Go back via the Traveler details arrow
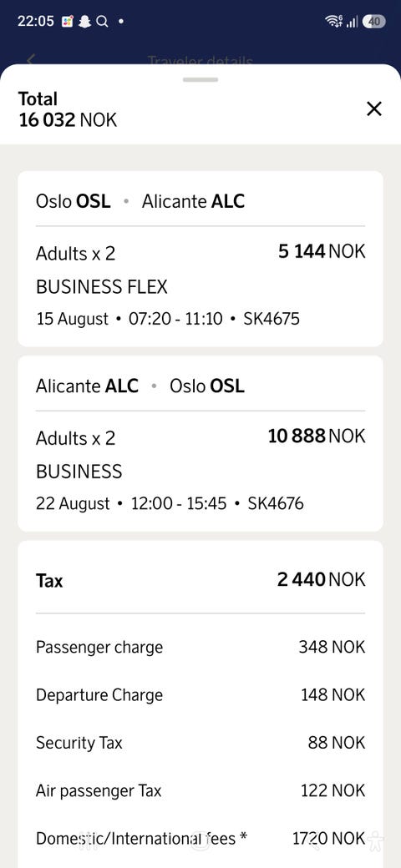The height and width of the screenshot is (868, 401). tap(31, 60)
